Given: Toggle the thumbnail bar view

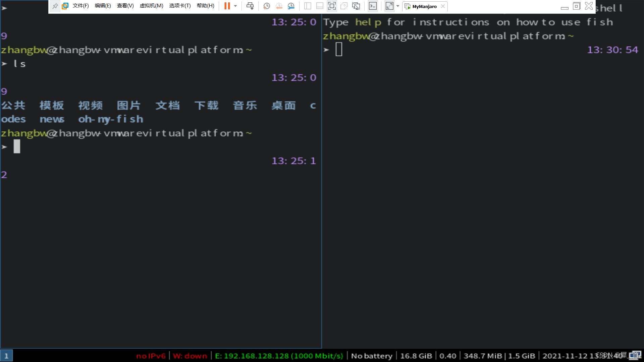Looking at the screenshot, I should [x=320, y=6].
